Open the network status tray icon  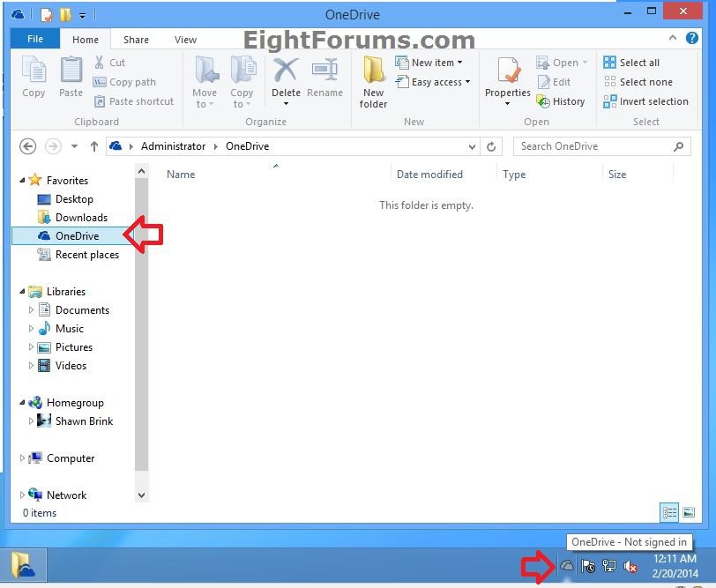(608, 567)
